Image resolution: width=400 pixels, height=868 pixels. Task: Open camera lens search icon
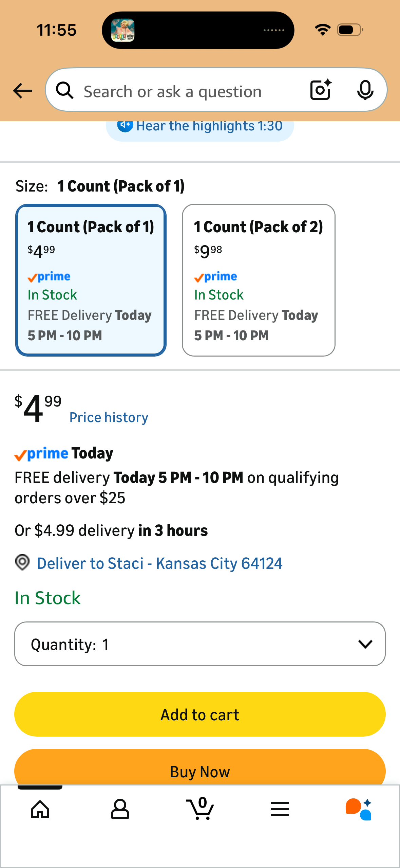(321, 90)
